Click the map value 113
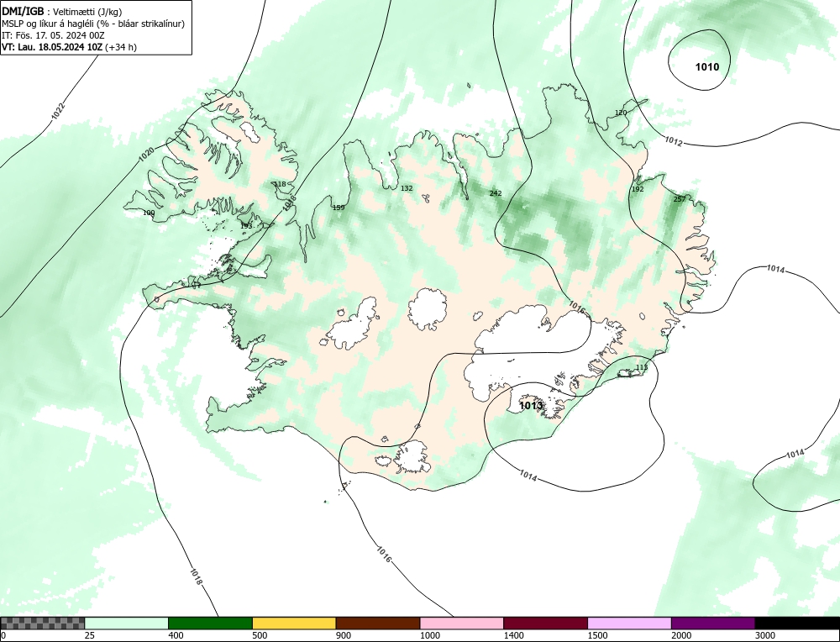The width and height of the screenshot is (840, 642). [642, 367]
